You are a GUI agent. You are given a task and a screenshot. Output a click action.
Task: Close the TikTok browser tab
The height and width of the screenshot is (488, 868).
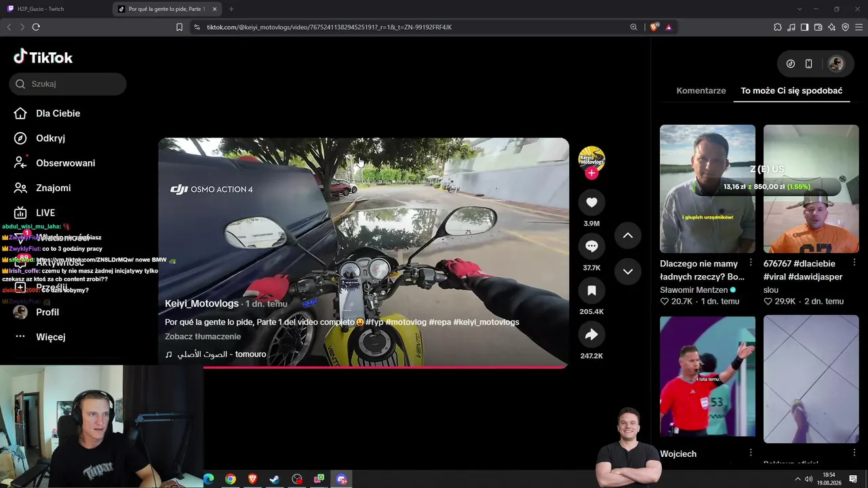pos(215,9)
